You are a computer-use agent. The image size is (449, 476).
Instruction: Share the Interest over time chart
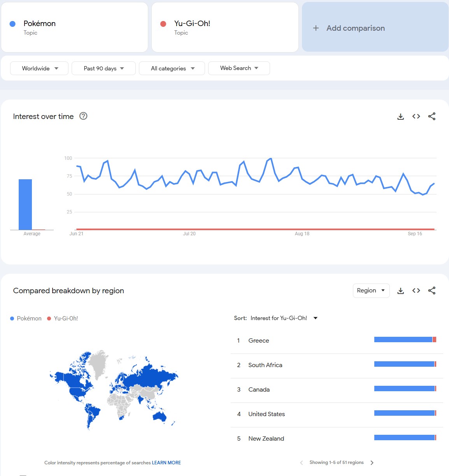coord(431,116)
